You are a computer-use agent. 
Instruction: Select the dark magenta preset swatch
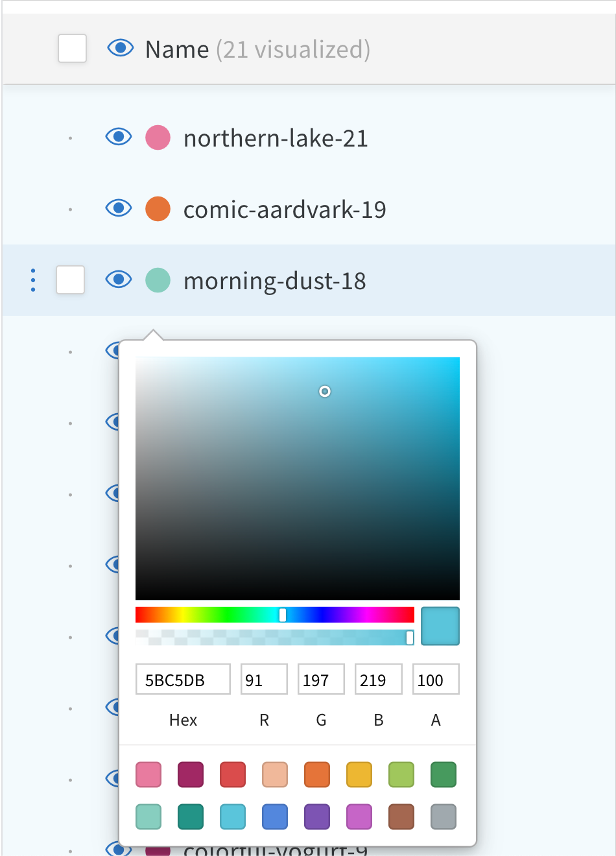click(x=190, y=774)
